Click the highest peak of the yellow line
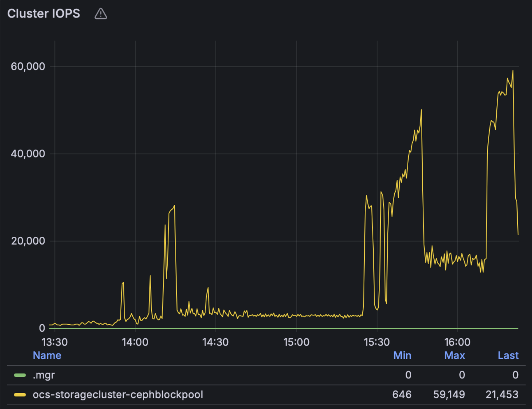 513,71
